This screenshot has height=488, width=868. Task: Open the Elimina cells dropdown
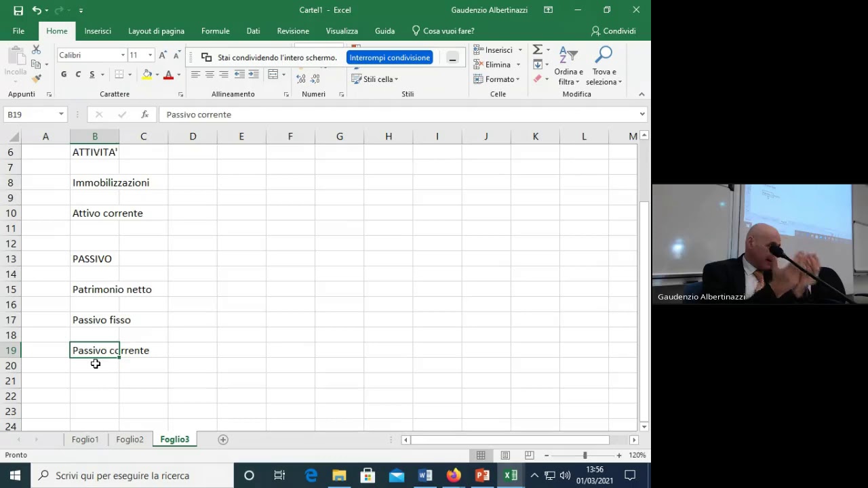[518, 65]
